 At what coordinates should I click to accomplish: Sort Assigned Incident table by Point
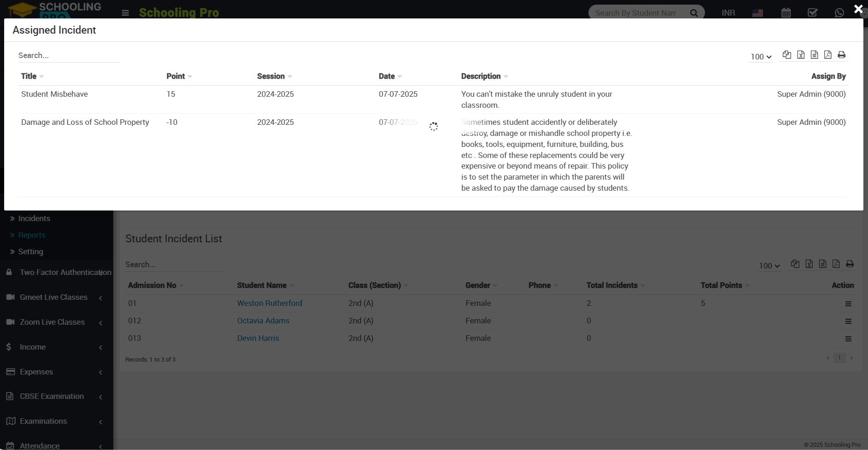179,76
